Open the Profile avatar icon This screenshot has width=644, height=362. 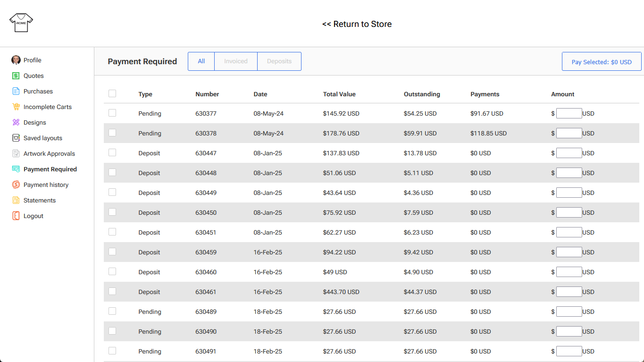pyautogui.click(x=16, y=60)
